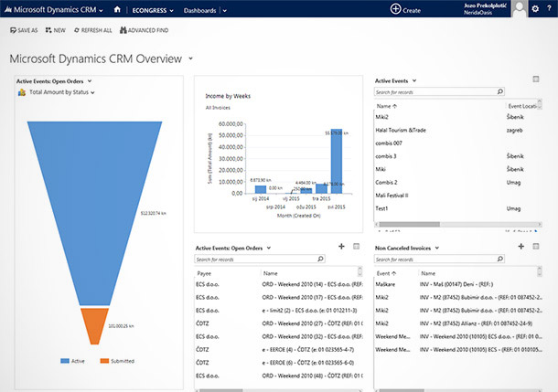Sort Open Orders by Payee column
Screen dimensions: 558x392
[204, 273]
